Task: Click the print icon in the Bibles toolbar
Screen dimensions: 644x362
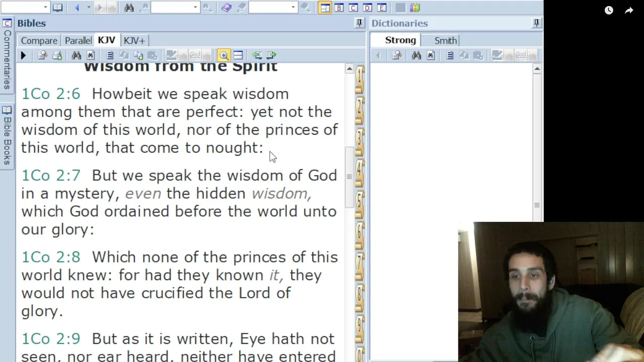Action: [57, 55]
